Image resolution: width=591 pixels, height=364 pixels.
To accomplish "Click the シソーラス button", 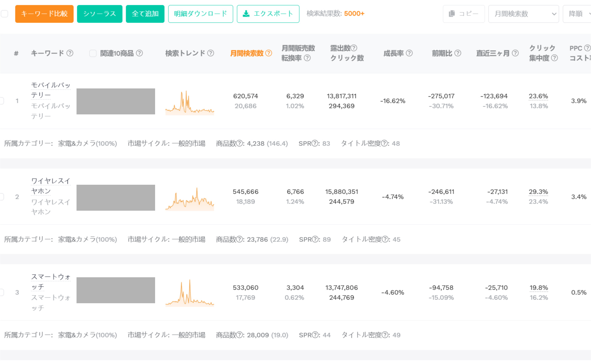I will (99, 14).
